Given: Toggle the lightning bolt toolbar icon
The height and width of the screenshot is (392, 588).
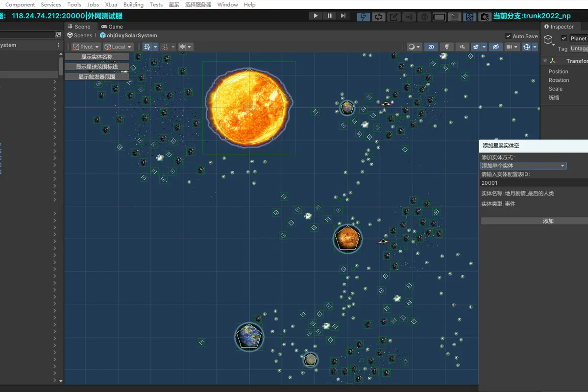Looking at the screenshot, I should tap(363, 17).
